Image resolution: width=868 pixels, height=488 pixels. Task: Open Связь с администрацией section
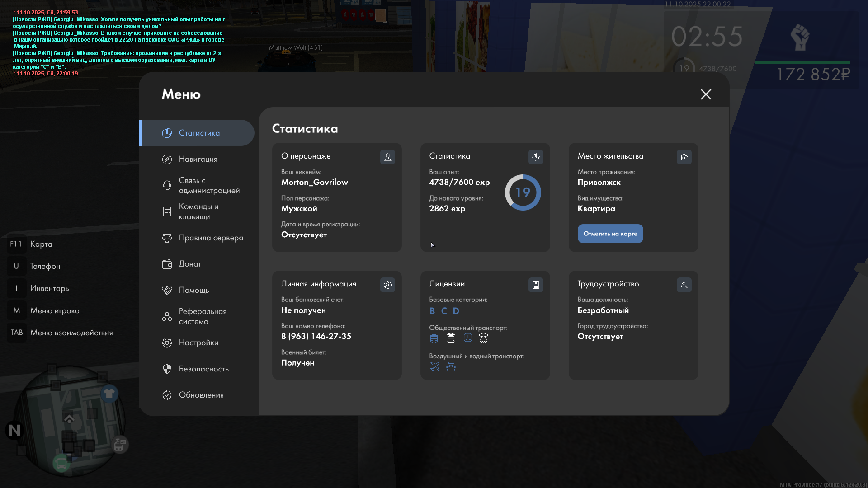coord(209,185)
